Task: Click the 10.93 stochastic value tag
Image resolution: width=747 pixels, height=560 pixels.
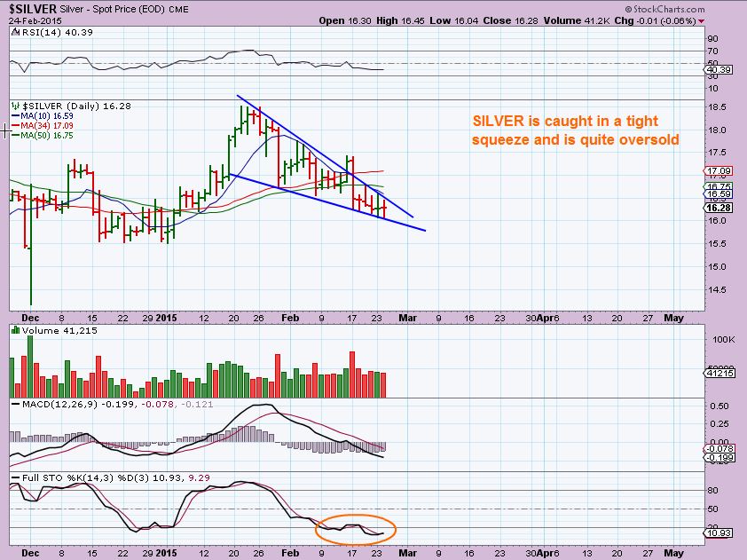Action: [x=719, y=532]
